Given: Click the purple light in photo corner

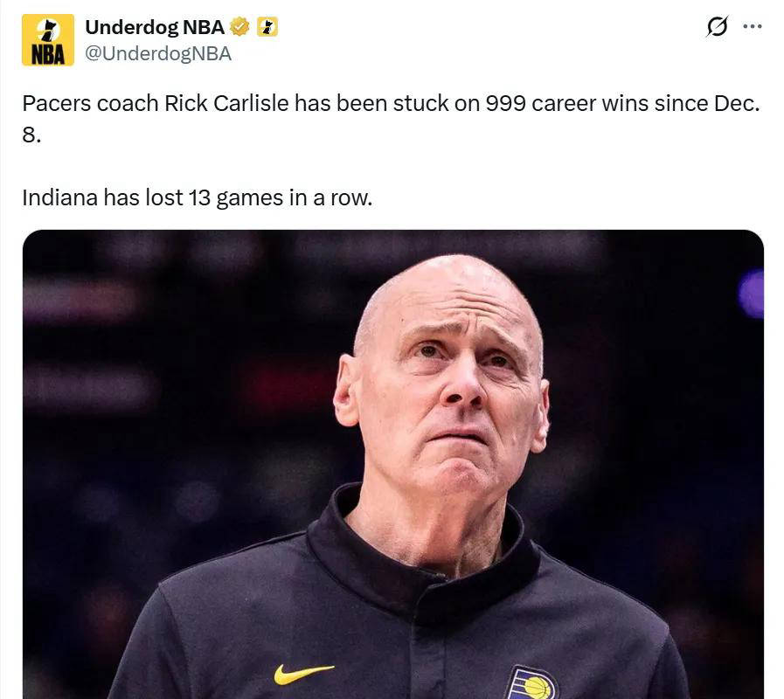Looking at the screenshot, I should [752, 294].
